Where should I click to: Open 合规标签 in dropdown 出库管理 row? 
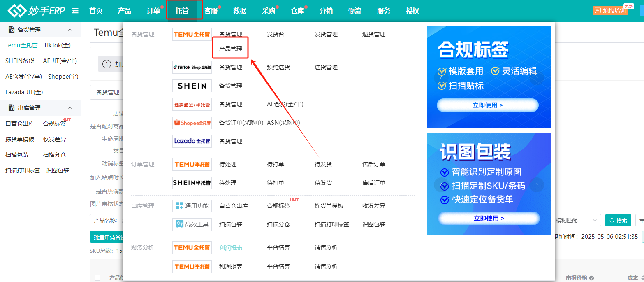pos(278,206)
